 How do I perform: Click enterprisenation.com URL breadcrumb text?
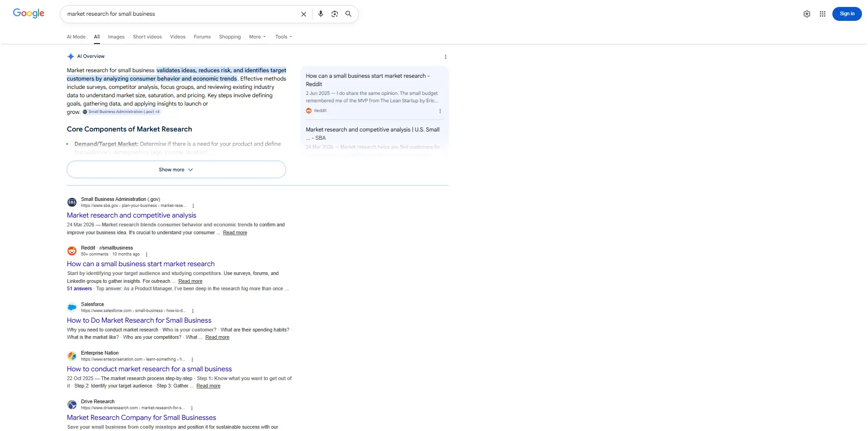(133, 360)
